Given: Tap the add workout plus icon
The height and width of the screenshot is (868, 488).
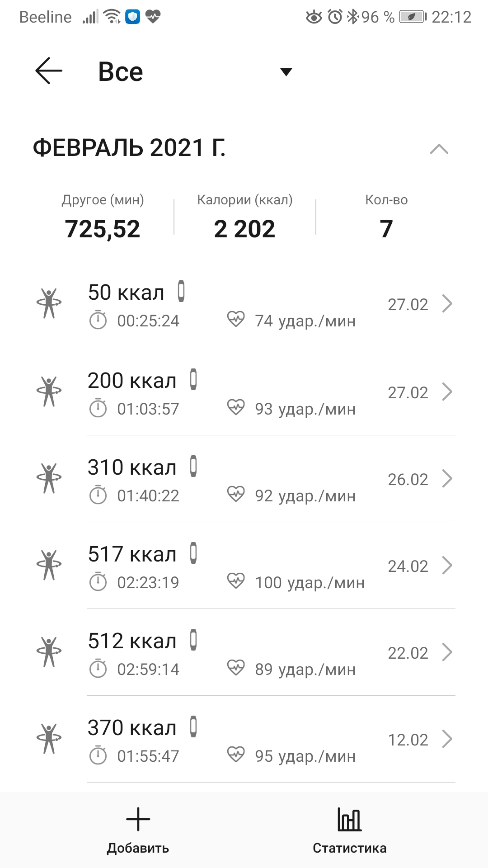Looking at the screenshot, I should [x=138, y=820].
